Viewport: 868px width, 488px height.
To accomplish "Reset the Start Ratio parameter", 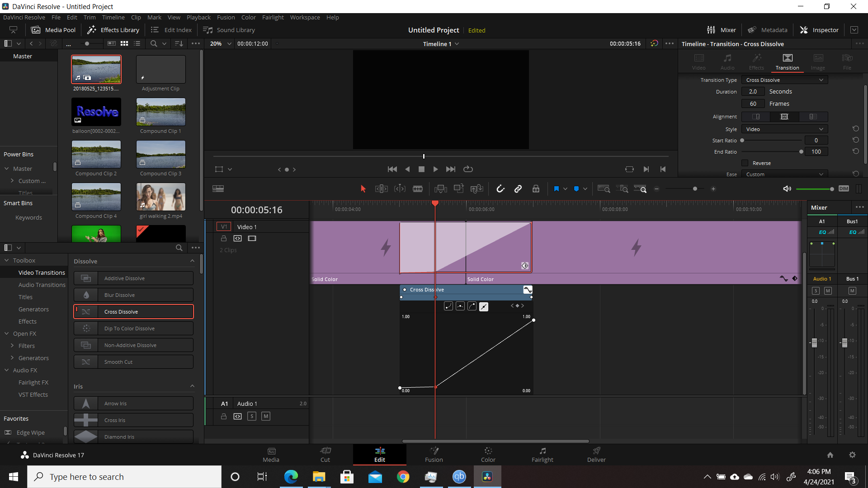I will (855, 140).
